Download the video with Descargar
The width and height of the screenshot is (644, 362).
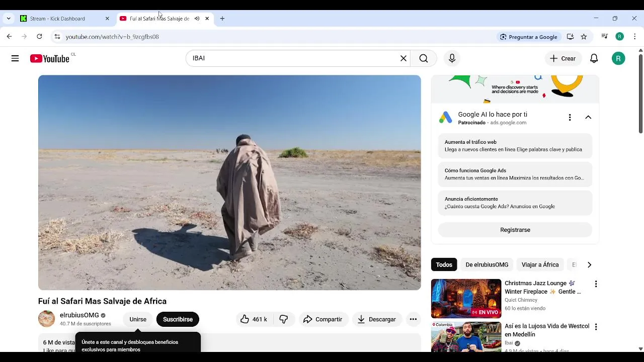point(377,319)
